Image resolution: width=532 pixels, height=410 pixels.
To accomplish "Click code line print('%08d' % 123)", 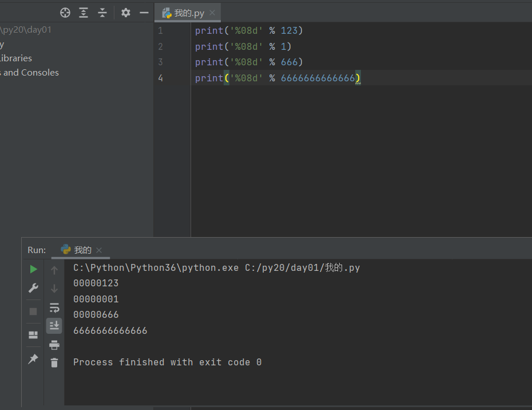I will tap(249, 30).
